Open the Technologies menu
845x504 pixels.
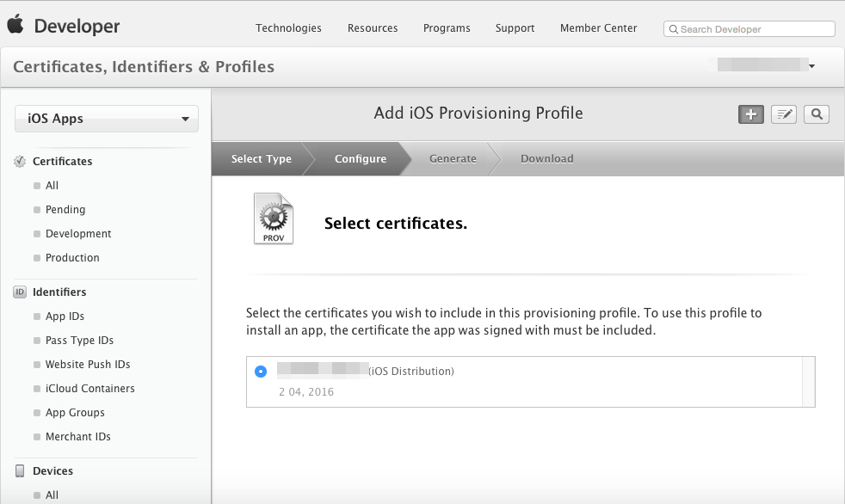(288, 28)
